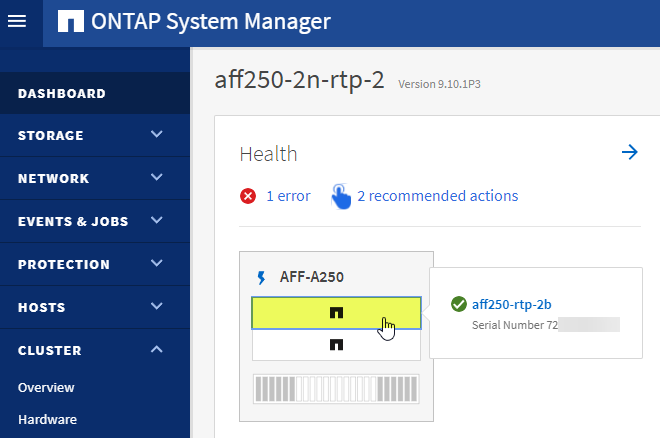Click the disk shelf drive graphic

pos(336,388)
